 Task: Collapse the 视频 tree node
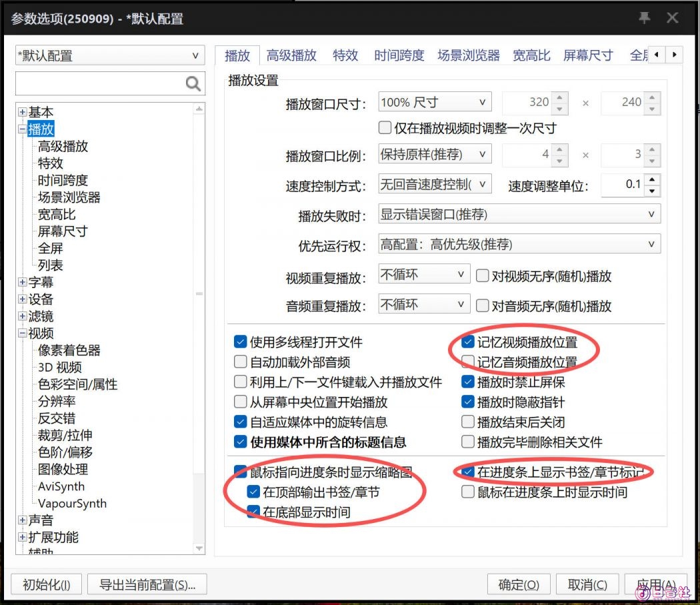[22, 333]
